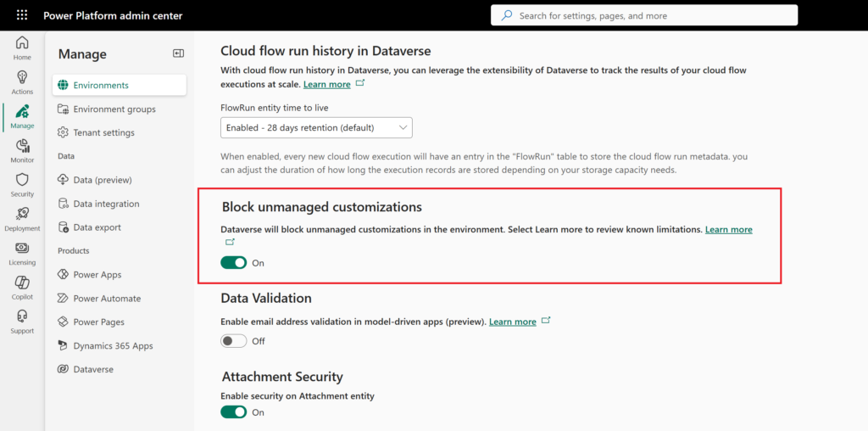
Task: Turn off Block unmanaged customizations toggle
Action: [234, 263]
